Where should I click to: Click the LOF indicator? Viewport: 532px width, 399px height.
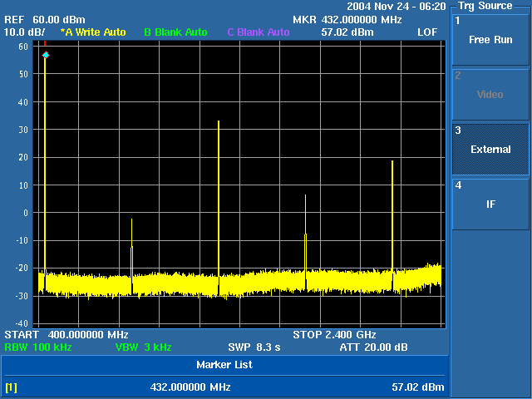[x=427, y=32]
